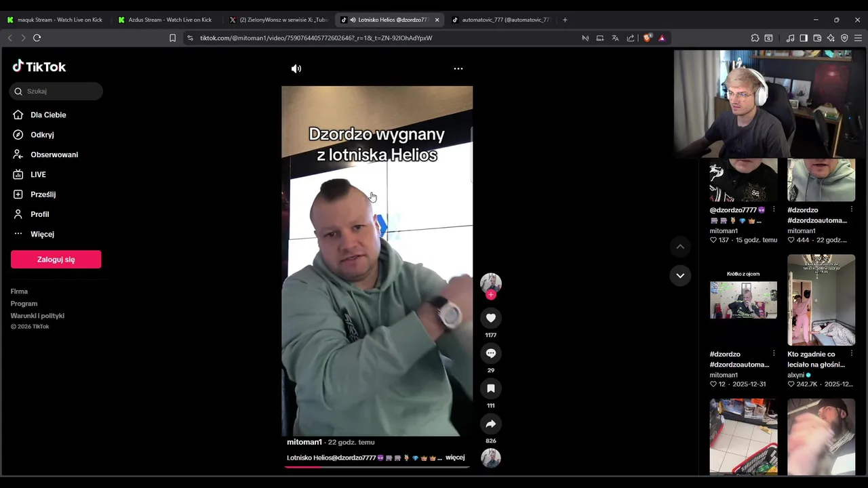Viewport: 868px width, 488px height.
Task: Open mitoman1 under @dzordzo7777 suggested video
Action: click(724, 231)
